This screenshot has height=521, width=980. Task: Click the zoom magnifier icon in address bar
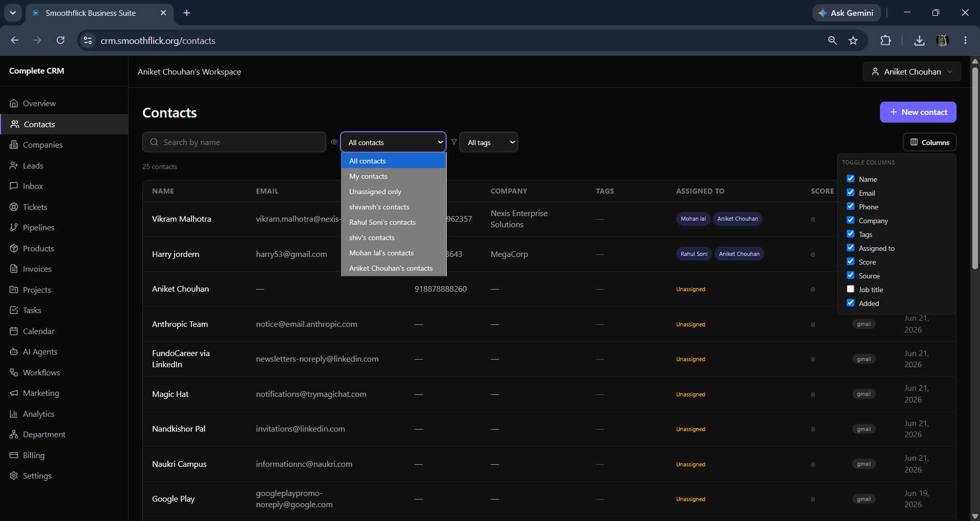pos(832,40)
